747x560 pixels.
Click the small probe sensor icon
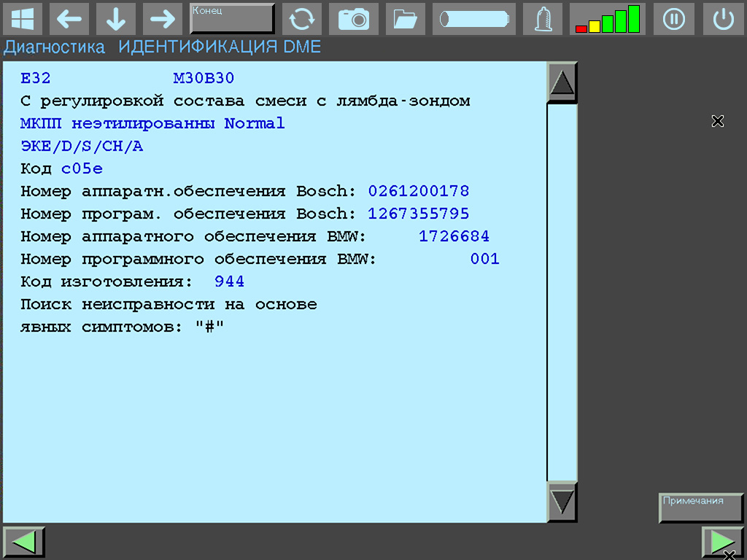[x=542, y=19]
